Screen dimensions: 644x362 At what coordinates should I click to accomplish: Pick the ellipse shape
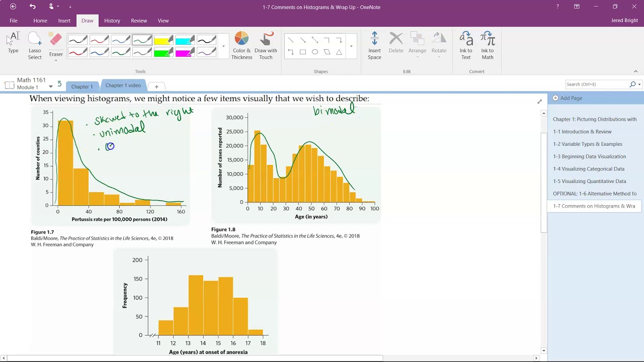314,52
